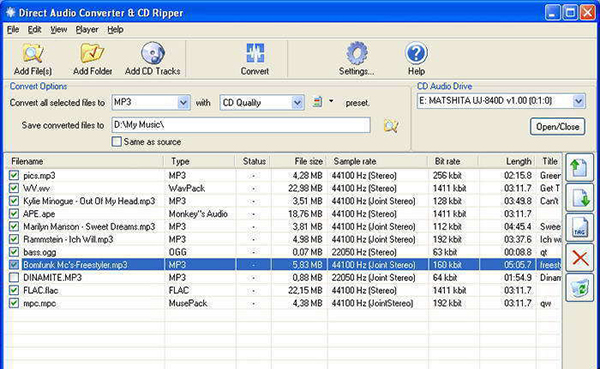Click the 256 kbit bit rate cell

(x=447, y=175)
